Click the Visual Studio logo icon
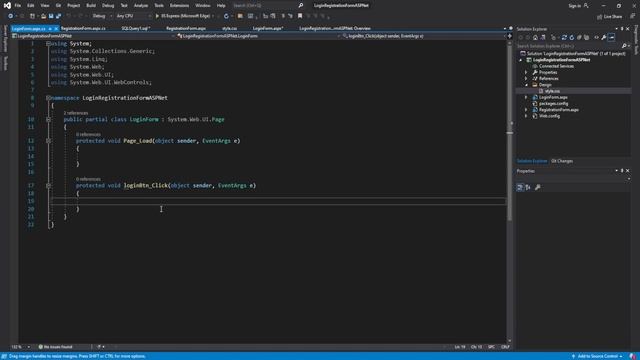640x360 pixels. [x=7, y=5]
